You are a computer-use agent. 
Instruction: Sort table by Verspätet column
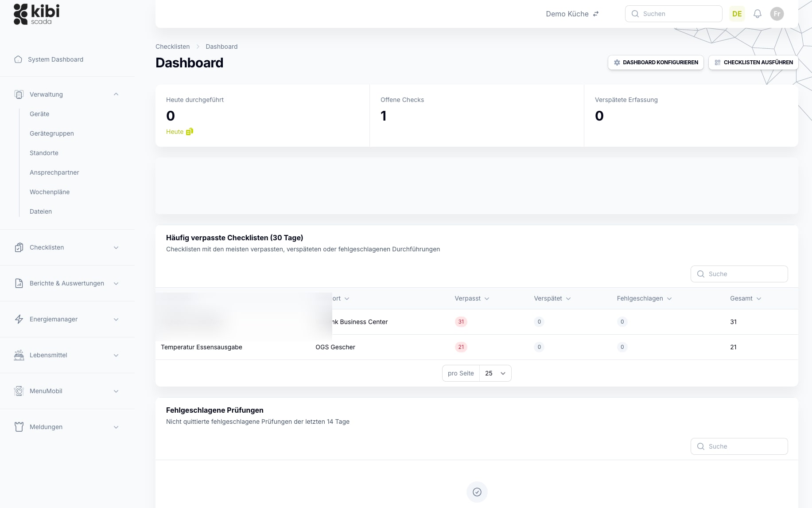pos(552,298)
